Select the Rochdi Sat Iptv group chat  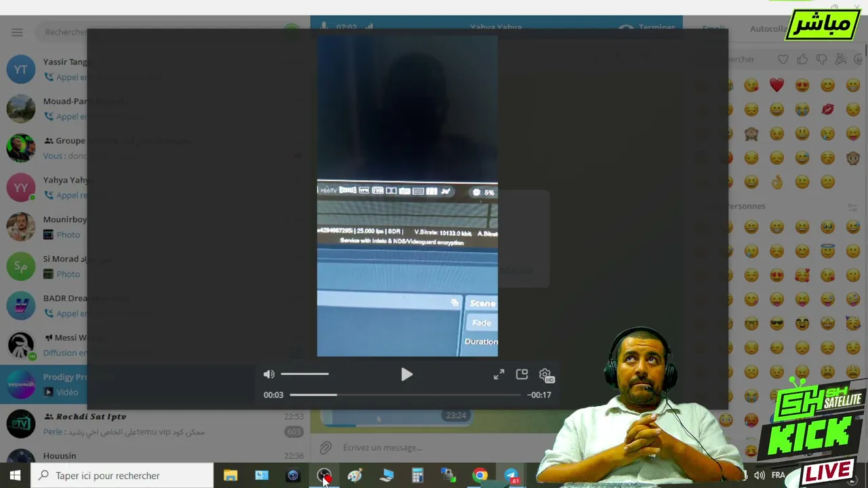[155, 424]
